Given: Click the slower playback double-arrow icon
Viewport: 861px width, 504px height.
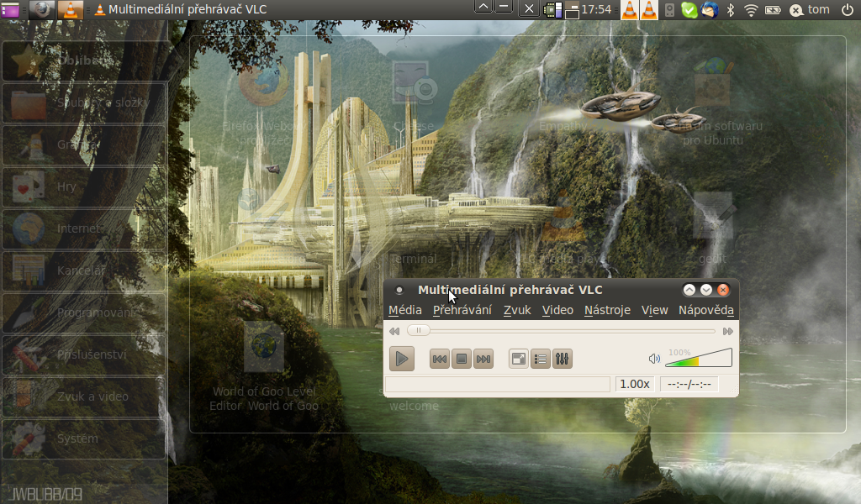Looking at the screenshot, I should click(x=394, y=331).
